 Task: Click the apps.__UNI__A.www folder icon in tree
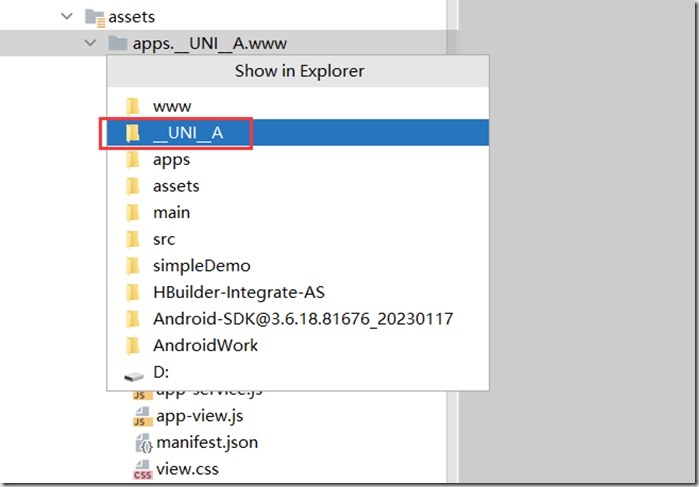click(x=118, y=43)
